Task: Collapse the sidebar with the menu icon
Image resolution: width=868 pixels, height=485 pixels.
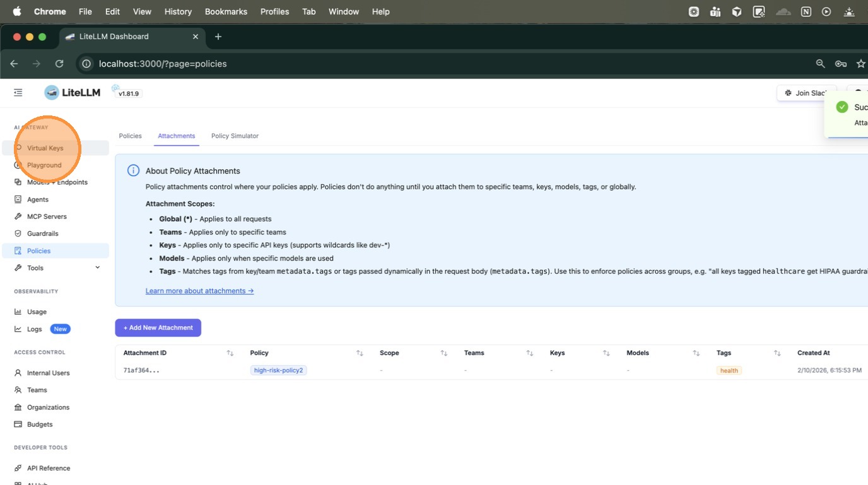Action: (x=18, y=93)
